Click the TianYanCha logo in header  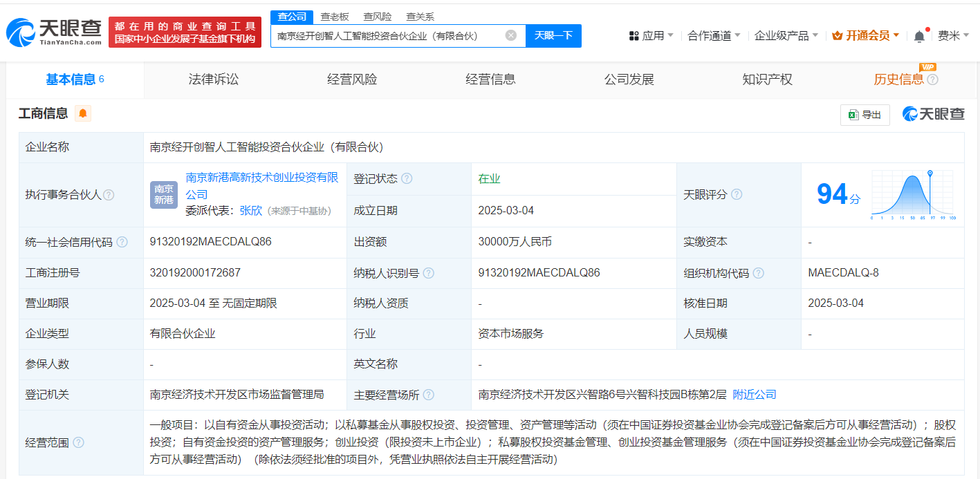coord(54,32)
